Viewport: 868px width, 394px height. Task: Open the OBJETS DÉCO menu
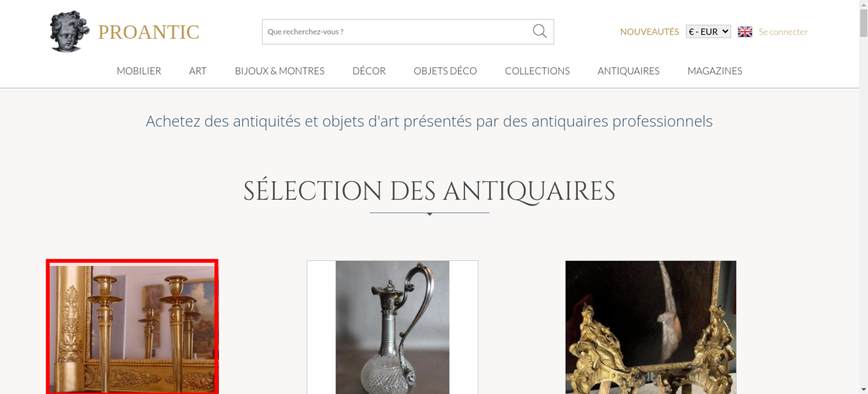click(445, 71)
